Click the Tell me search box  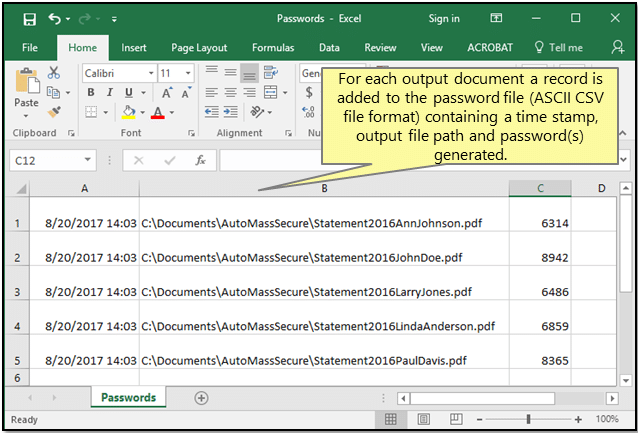click(x=558, y=48)
